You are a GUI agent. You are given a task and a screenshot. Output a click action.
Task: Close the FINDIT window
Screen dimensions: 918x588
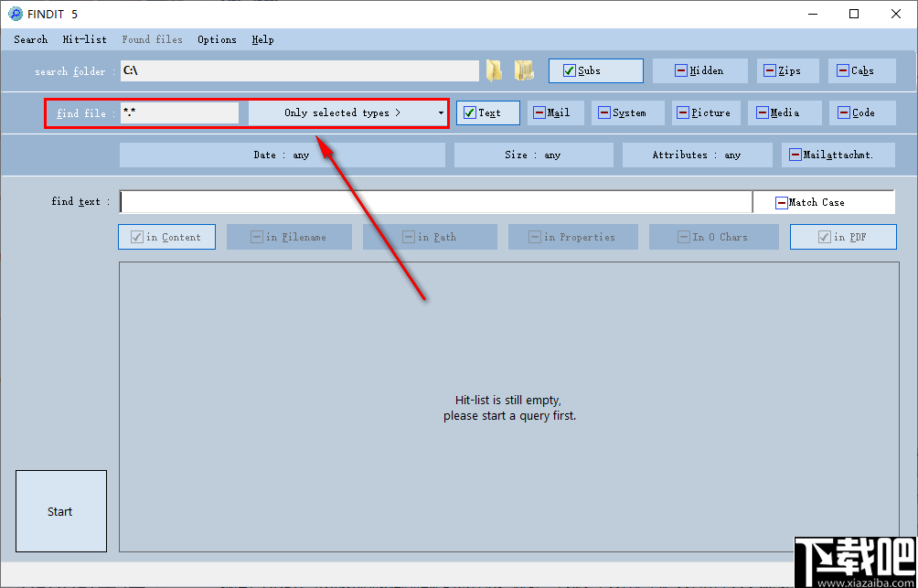[896, 14]
